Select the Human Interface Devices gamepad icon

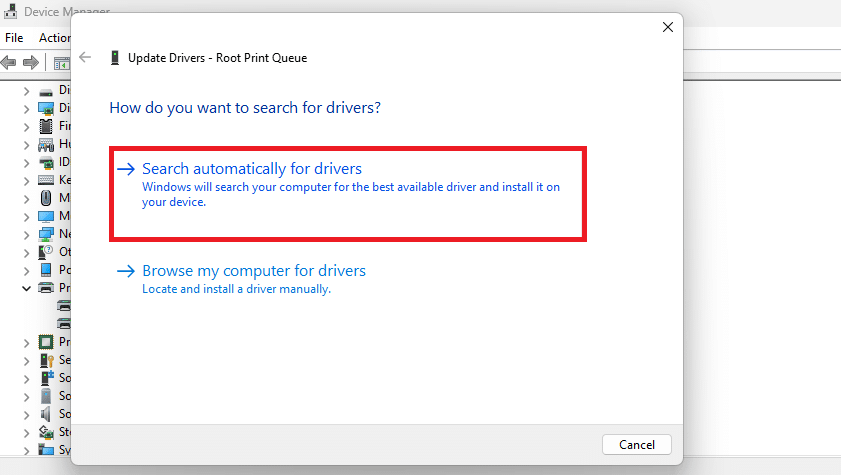click(46, 145)
